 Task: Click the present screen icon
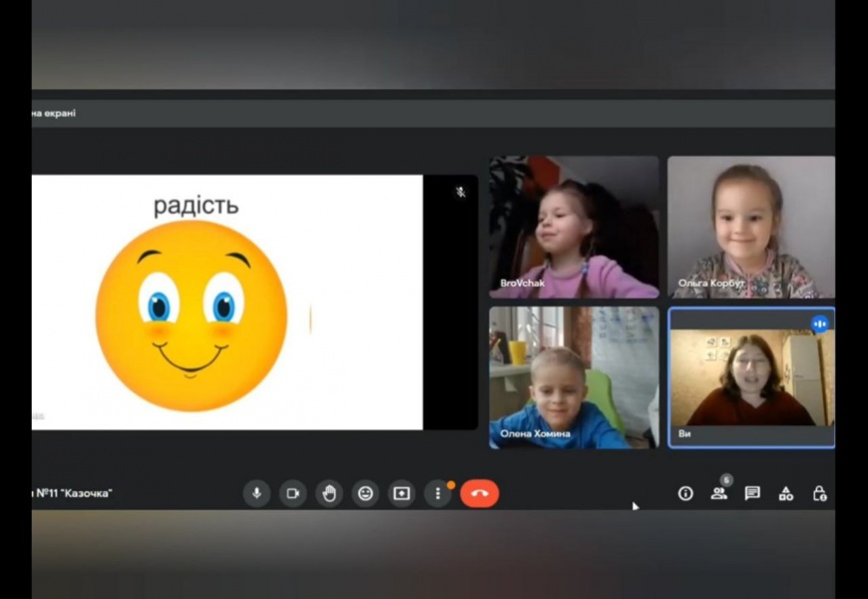[401, 493]
